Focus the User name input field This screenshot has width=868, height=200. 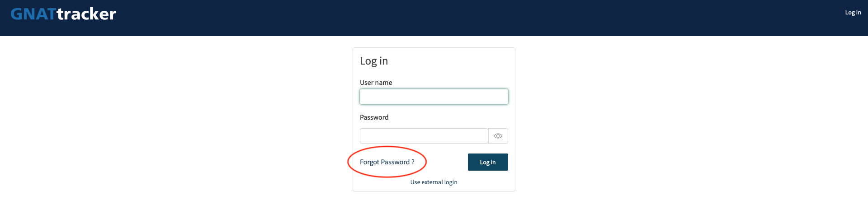pyautogui.click(x=434, y=97)
